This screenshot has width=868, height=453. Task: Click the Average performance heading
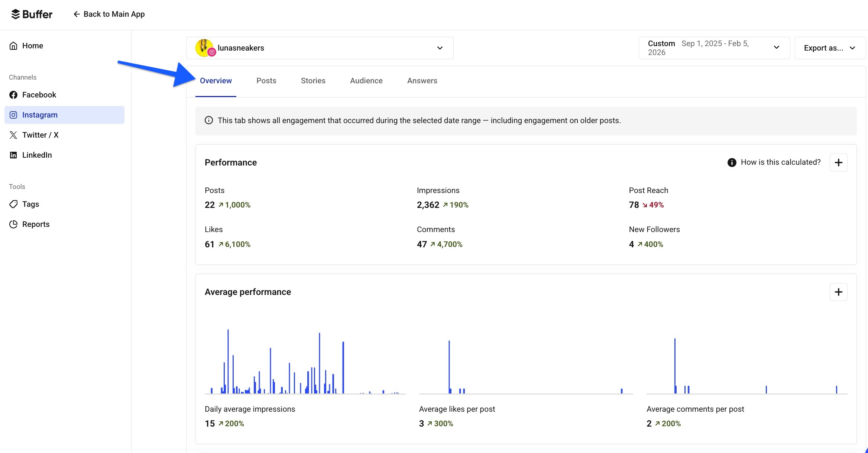click(248, 292)
